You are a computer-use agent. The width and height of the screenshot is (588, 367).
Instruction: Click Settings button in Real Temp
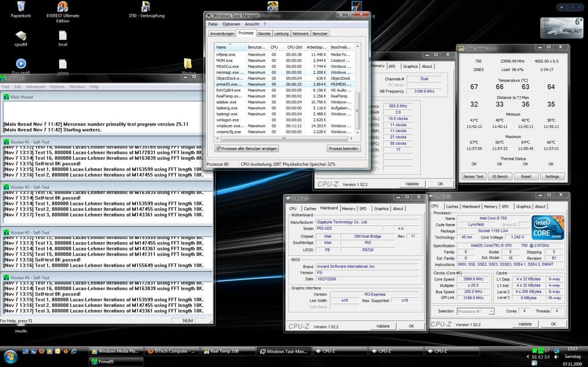[x=552, y=177]
